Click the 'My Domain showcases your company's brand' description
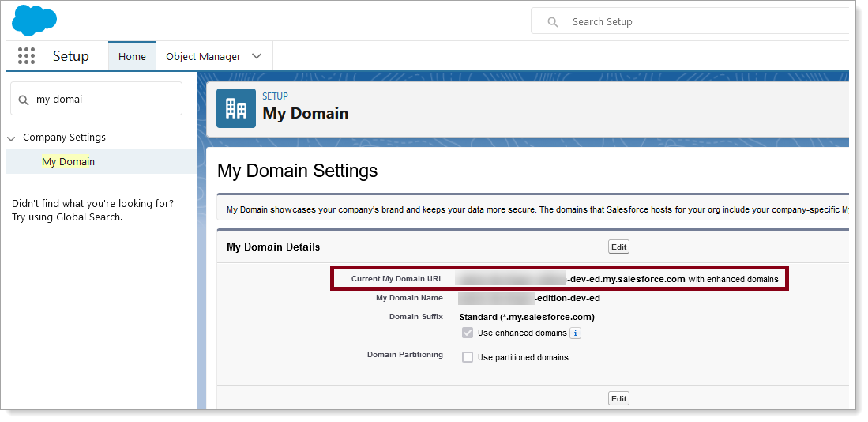Image resolution: width=868 pixels, height=422 pixels. (537, 210)
